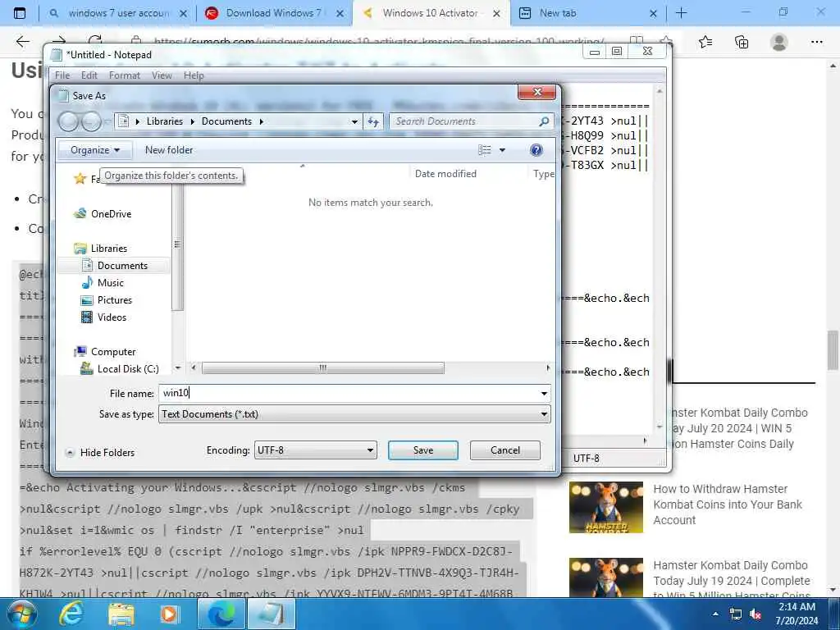Viewport: 840px width, 630px height.
Task: Click the Save button in Save As dialog
Action: [422, 450]
